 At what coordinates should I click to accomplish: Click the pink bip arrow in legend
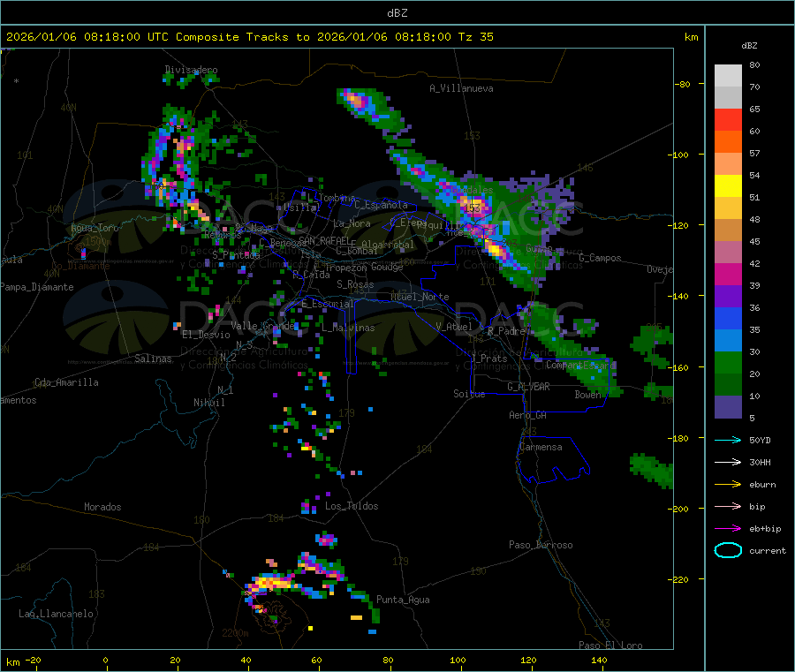[728, 506]
